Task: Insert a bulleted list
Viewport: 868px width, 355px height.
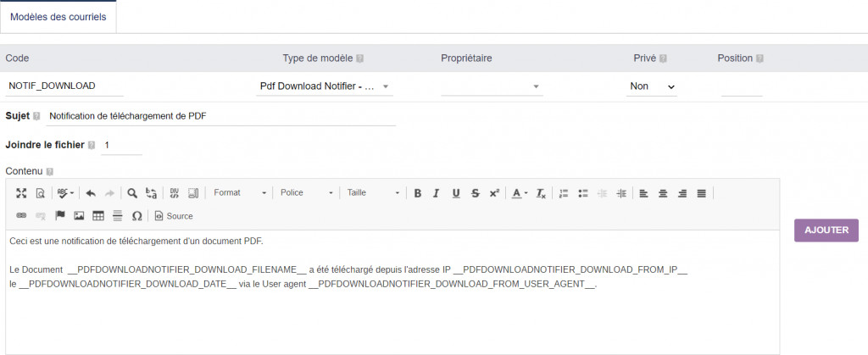Action: tap(583, 193)
